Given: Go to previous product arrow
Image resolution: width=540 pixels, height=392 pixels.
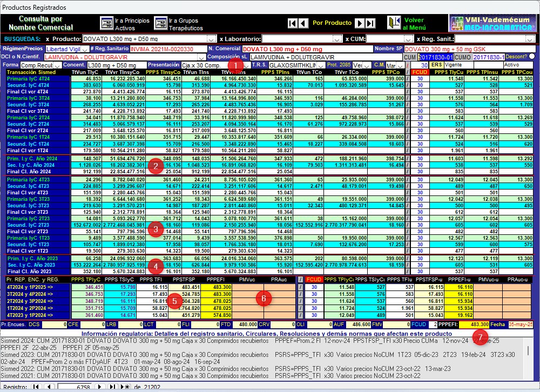Looking at the screenshot, I should [x=303, y=23].
